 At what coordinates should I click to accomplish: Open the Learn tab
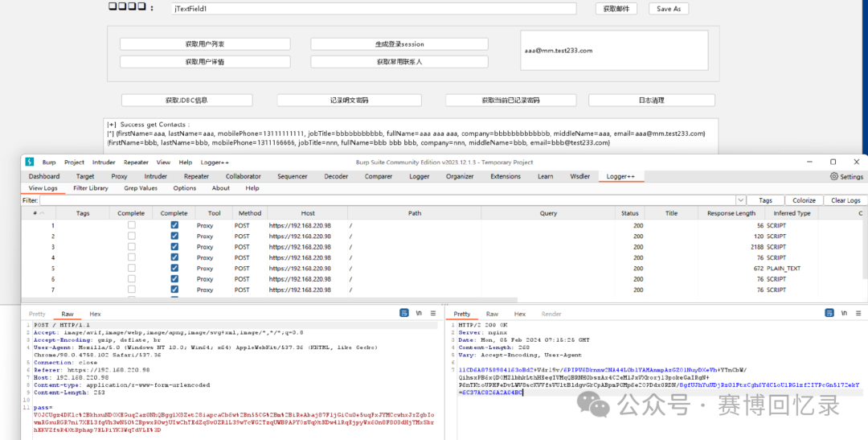(x=545, y=176)
